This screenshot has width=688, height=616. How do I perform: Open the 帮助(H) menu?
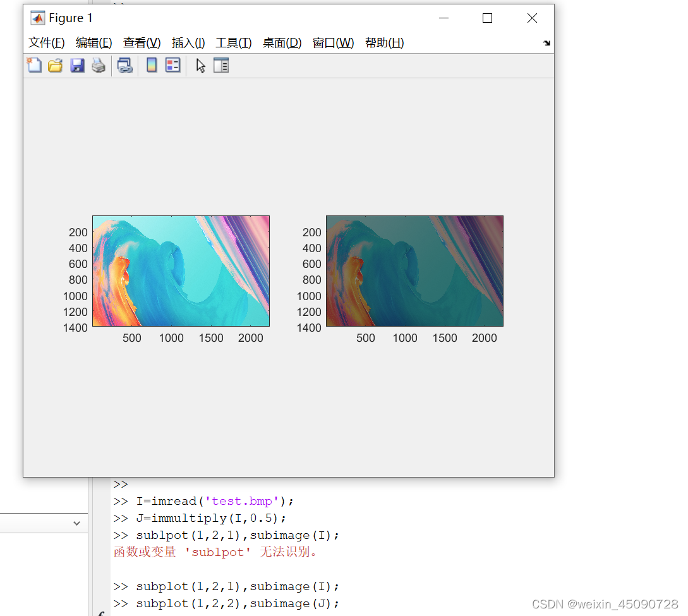(x=384, y=42)
